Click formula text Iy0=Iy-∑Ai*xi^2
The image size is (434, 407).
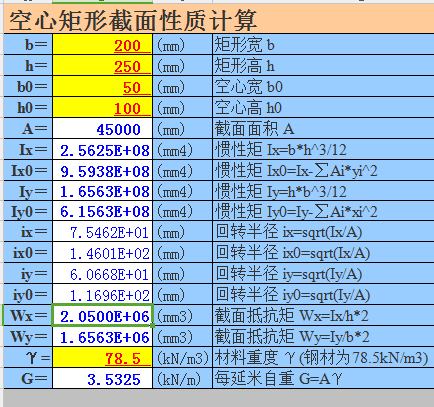click(322, 211)
